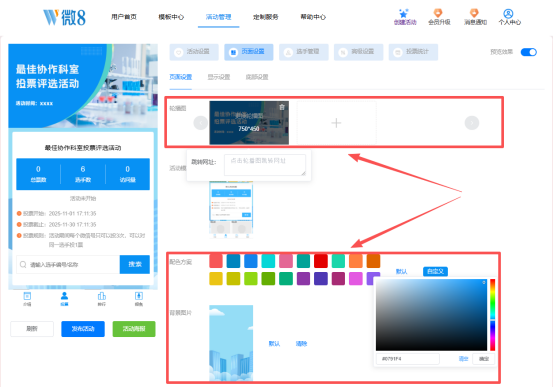Open the 创建活动 star icon
Screen dimensions: 554x387
(404, 14)
